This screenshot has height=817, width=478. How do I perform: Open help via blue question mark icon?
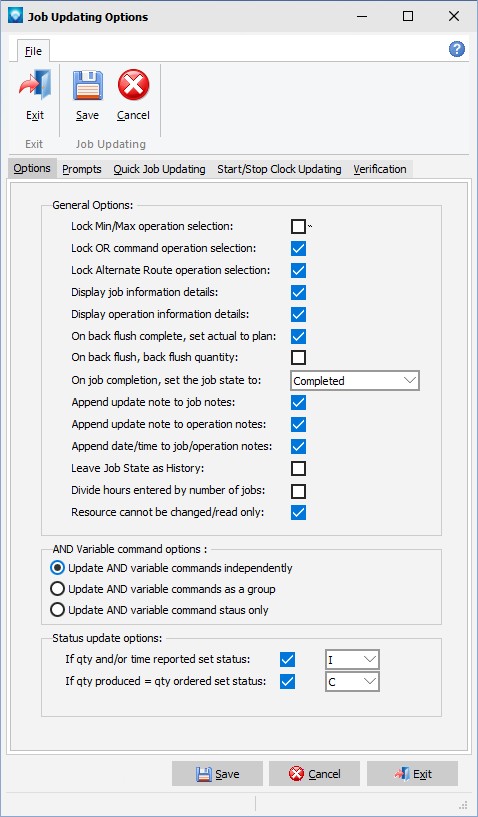click(x=457, y=49)
